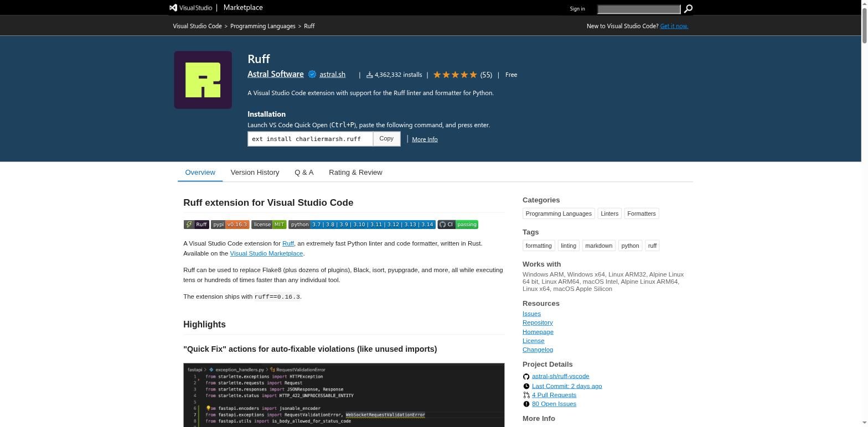Click the open issues alert icon
Screen dimensions: 868x427
click(x=526, y=404)
